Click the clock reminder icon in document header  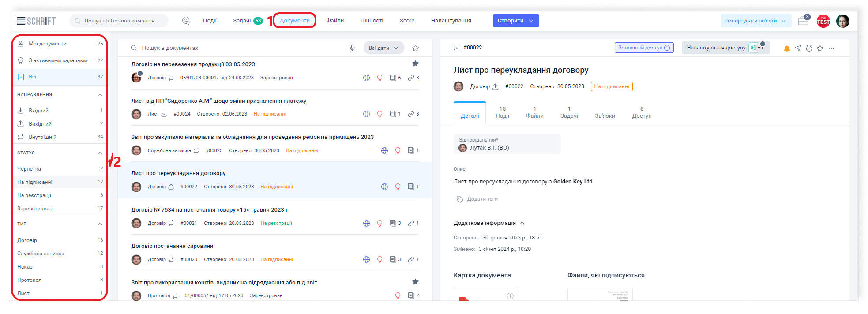809,49
